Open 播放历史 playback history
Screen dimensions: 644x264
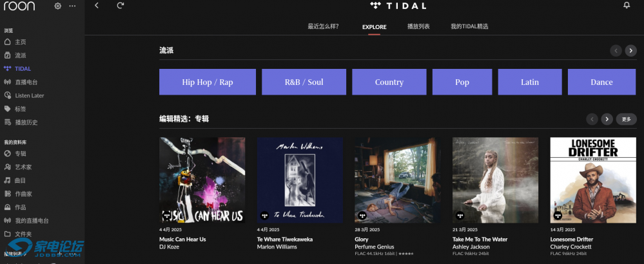click(26, 122)
